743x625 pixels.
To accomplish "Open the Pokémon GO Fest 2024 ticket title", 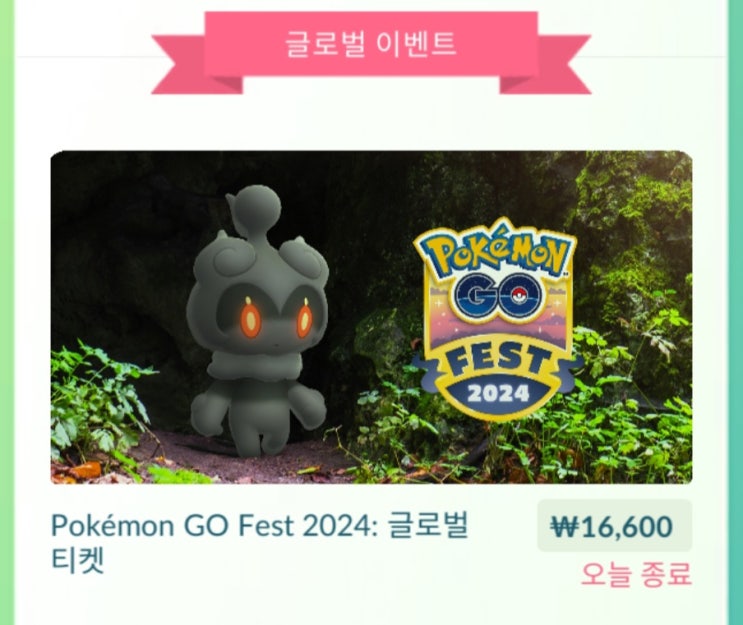I will (260, 543).
